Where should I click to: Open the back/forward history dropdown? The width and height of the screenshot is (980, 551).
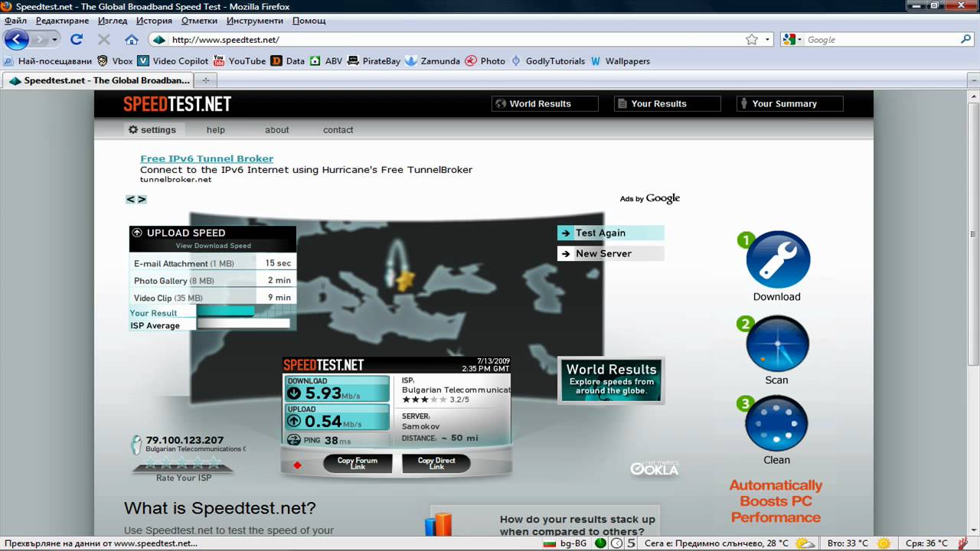pos(54,40)
